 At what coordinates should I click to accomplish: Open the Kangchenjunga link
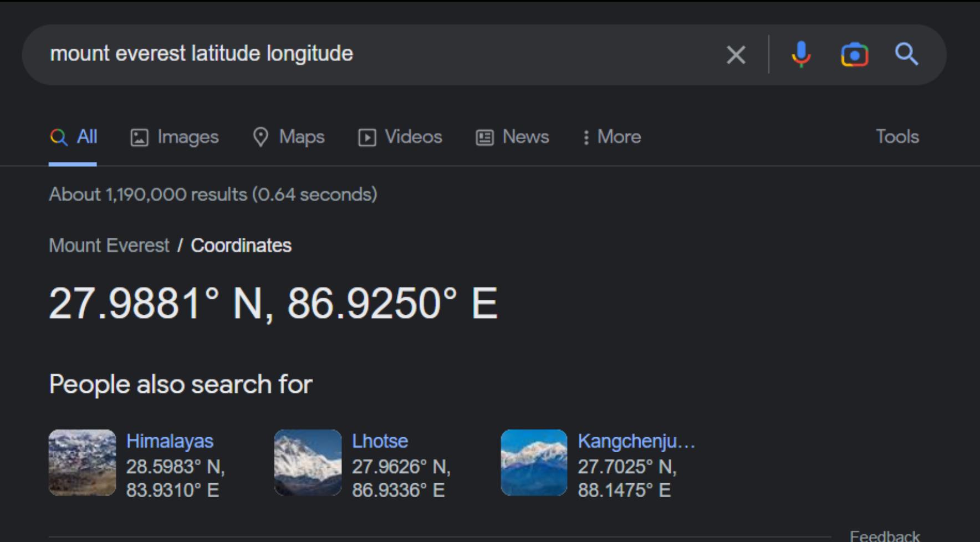[x=636, y=441]
